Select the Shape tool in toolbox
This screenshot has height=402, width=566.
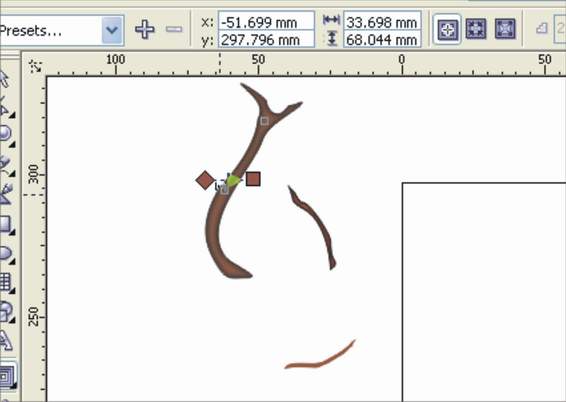[x=5, y=108]
